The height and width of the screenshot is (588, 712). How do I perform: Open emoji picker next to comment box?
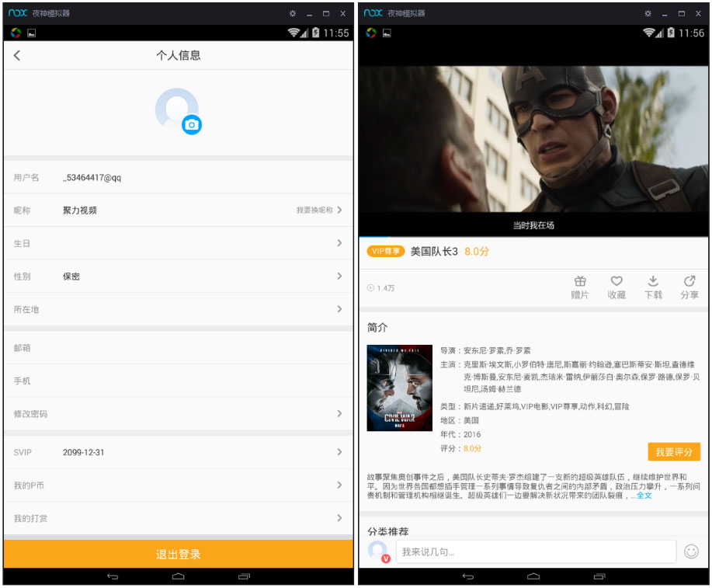[x=691, y=551]
